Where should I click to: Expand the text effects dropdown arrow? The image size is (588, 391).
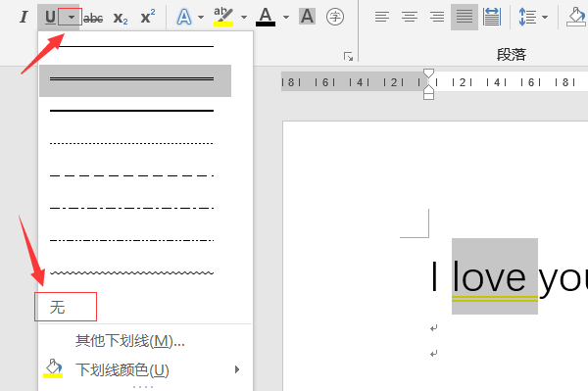pyautogui.click(x=201, y=17)
